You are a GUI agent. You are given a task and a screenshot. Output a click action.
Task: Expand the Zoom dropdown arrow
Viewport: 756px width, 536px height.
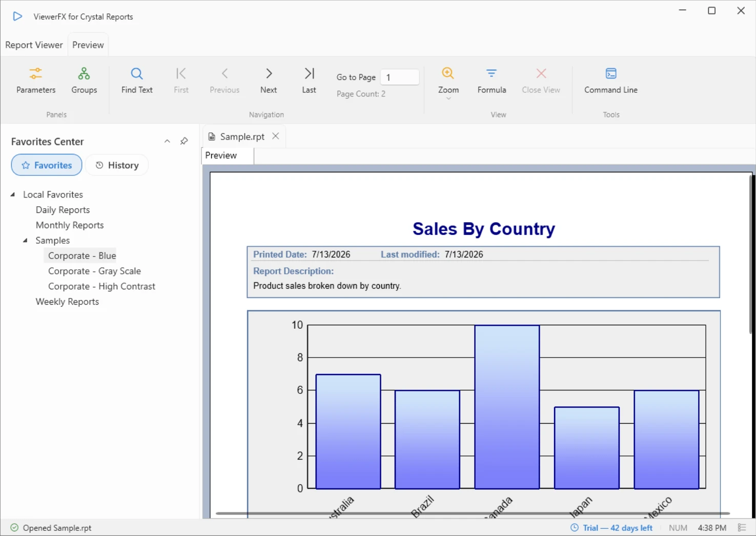pyautogui.click(x=448, y=98)
